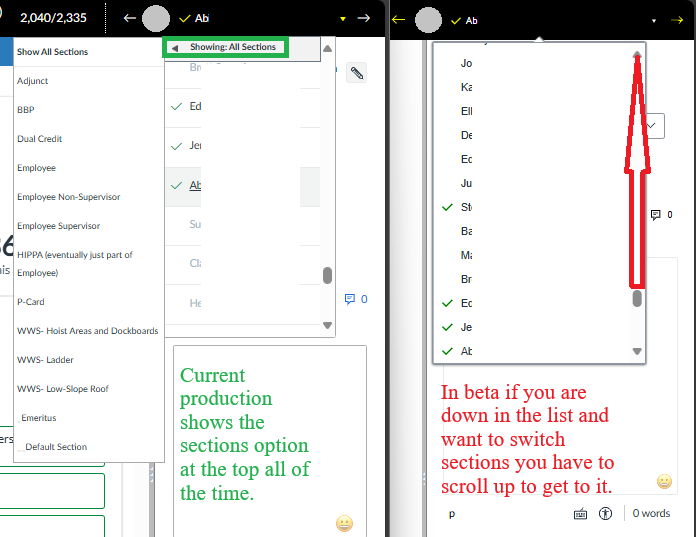
Task: Click previous student arrow in right window
Action: coord(399,20)
